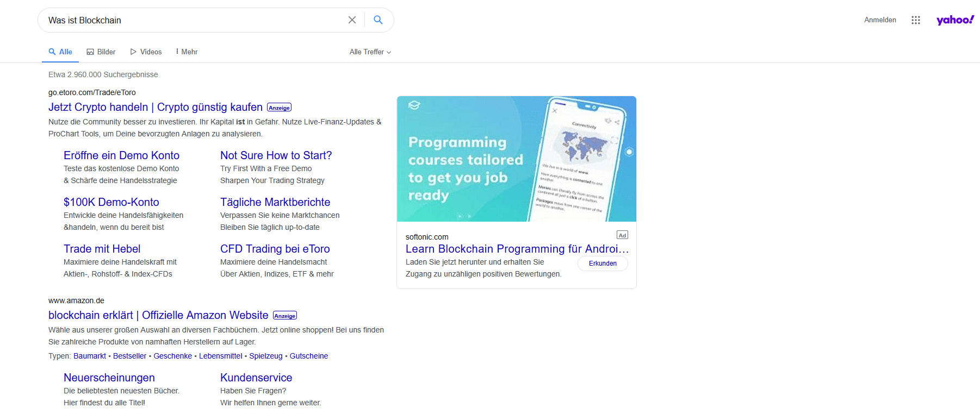Open the Baumarkt type link

point(90,356)
